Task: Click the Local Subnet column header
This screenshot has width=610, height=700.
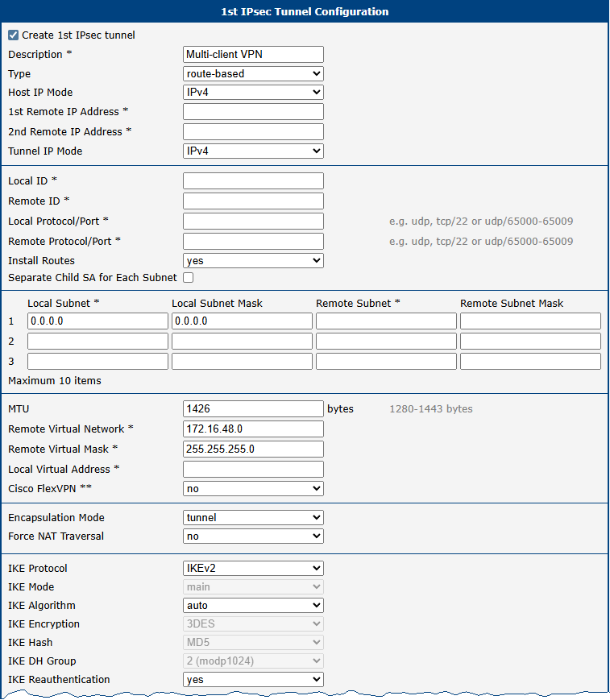Action: [64, 304]
